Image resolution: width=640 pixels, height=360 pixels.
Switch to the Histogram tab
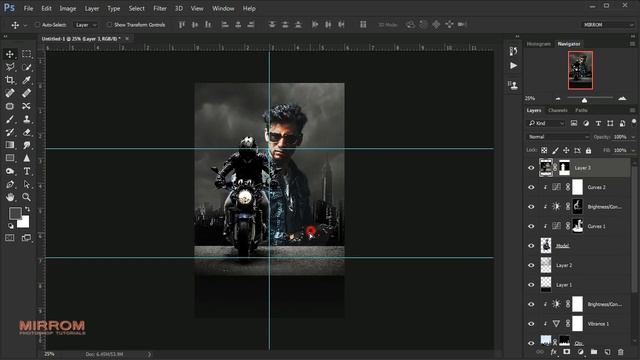538,44
